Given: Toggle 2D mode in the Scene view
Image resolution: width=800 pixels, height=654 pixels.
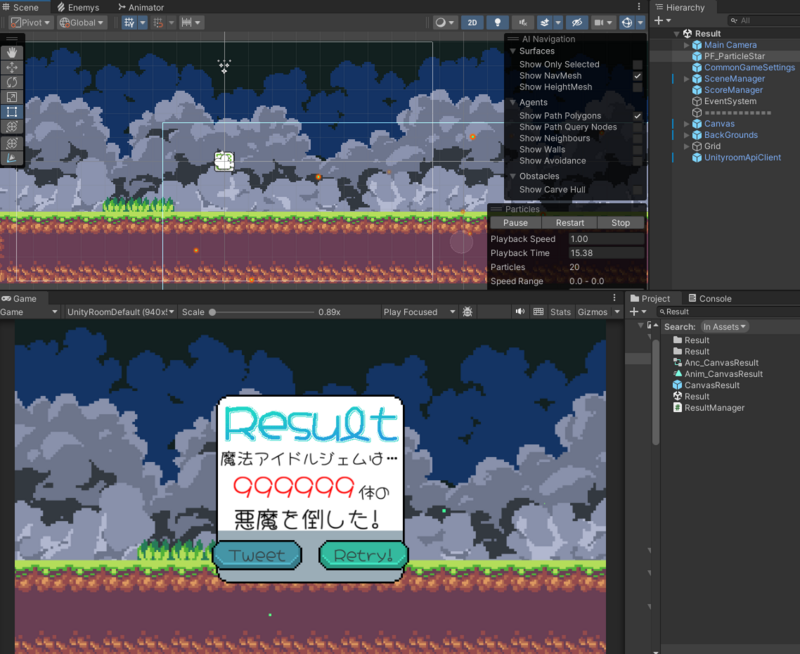Looking at the screenshot, I should [x=471, y=22].
